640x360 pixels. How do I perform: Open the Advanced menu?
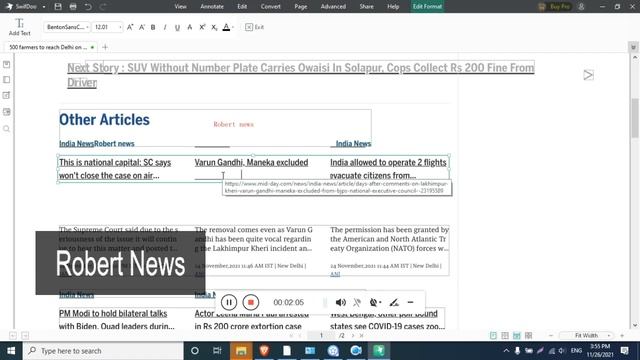coord(333,7)
